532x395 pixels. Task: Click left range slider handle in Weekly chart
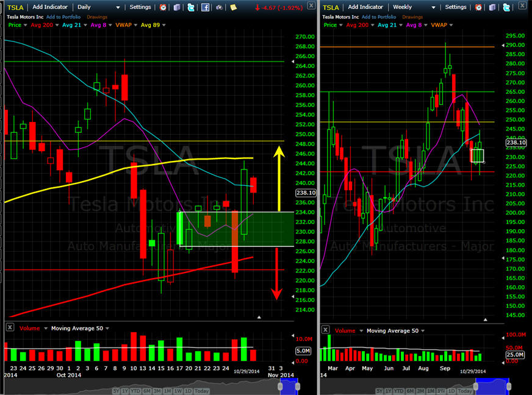coord(476,386)
